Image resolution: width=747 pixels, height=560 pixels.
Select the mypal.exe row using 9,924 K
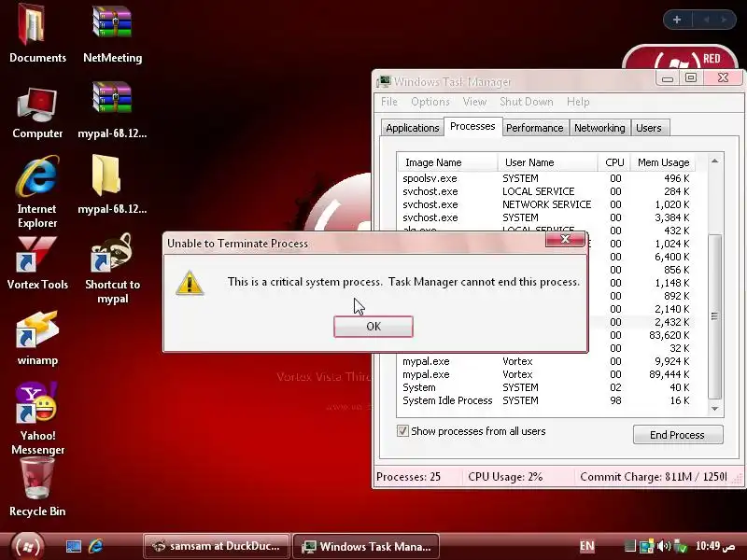click(546, 361)
